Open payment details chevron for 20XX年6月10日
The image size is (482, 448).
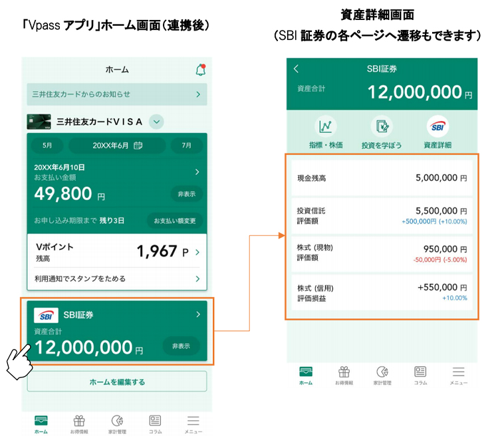[197, 171]
